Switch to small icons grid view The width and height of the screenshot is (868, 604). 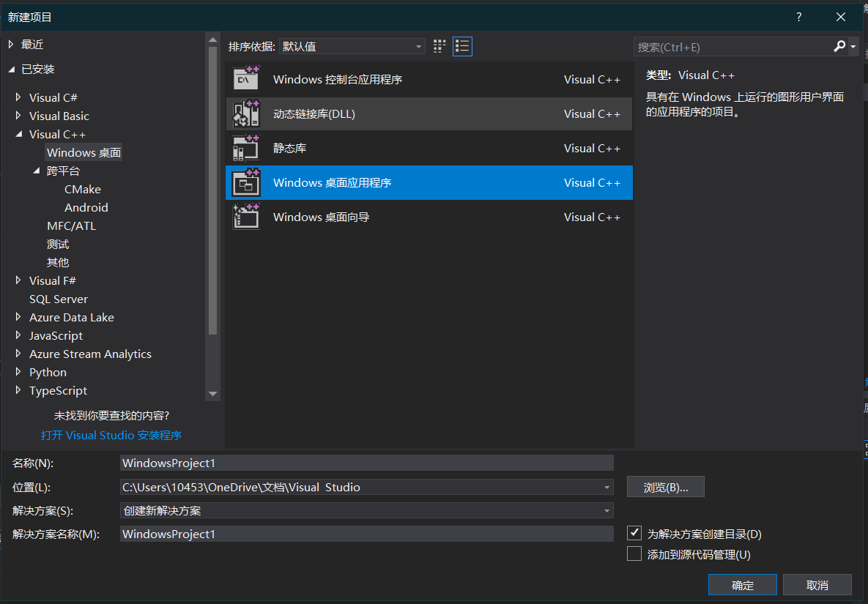click(439, 46)
